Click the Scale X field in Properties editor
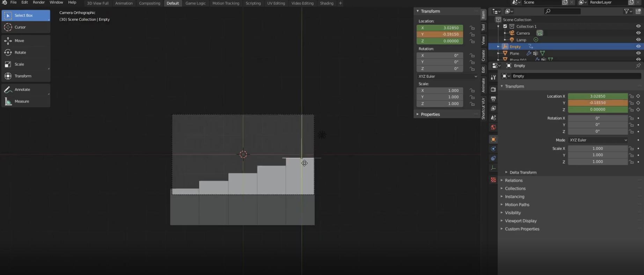This screenshot has height=275, width=644. click(598, 148)
